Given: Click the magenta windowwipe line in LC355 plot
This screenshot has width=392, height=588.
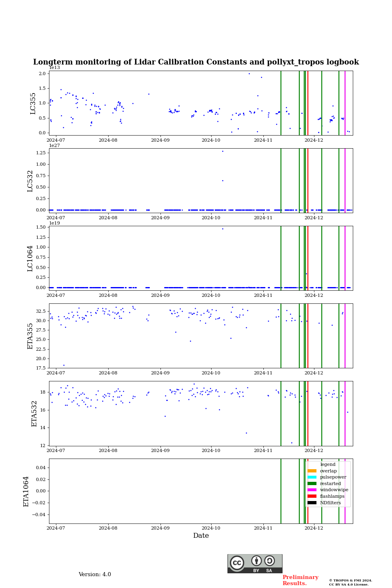Looking at the screenshot, I should click(345, 103).
